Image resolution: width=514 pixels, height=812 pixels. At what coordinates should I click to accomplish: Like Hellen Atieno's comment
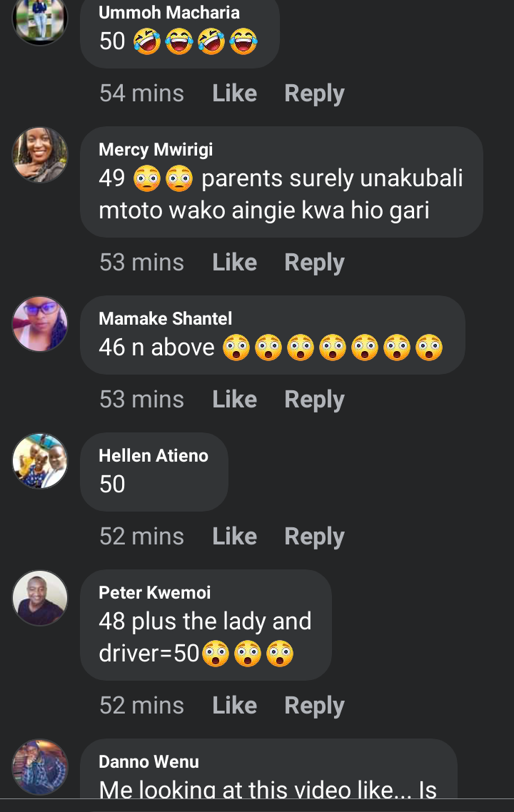coord(235,536)
